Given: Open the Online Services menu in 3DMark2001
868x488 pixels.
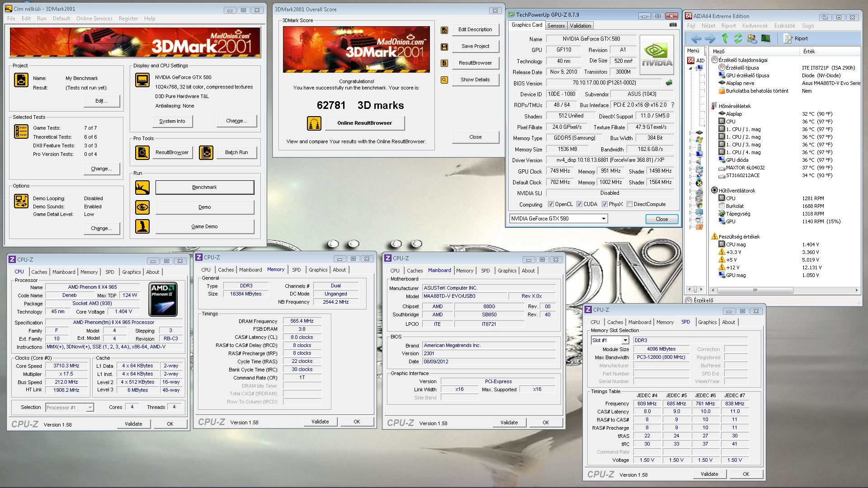Looking at the screenshot, I should [x=94, y=19].
